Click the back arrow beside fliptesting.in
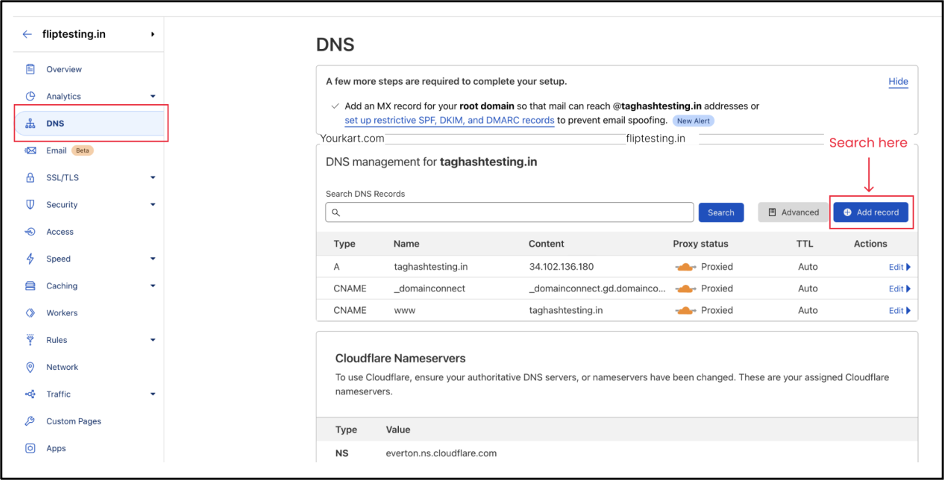The height and width of the screenshot is (481, 945). pyautogui.click(x=27, y=34)
